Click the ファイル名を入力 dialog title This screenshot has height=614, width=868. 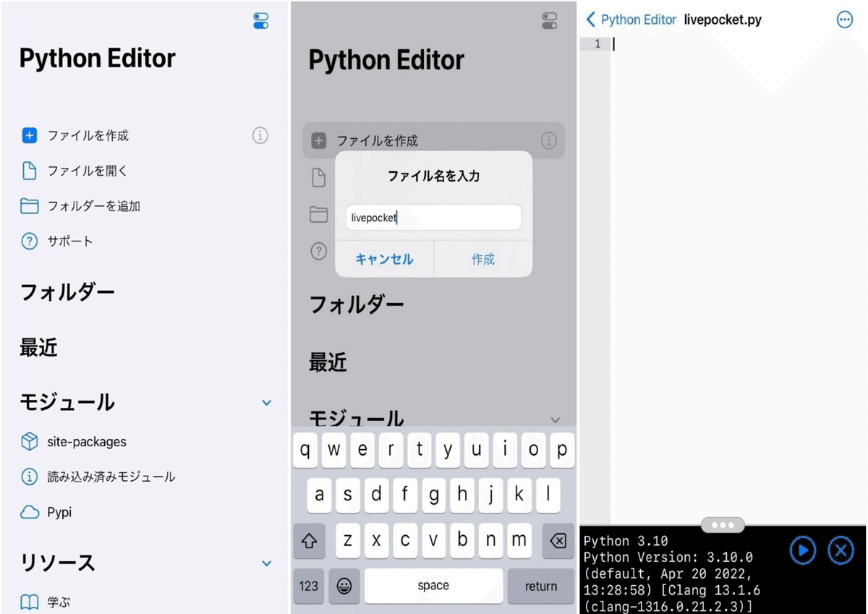(433, 176)
